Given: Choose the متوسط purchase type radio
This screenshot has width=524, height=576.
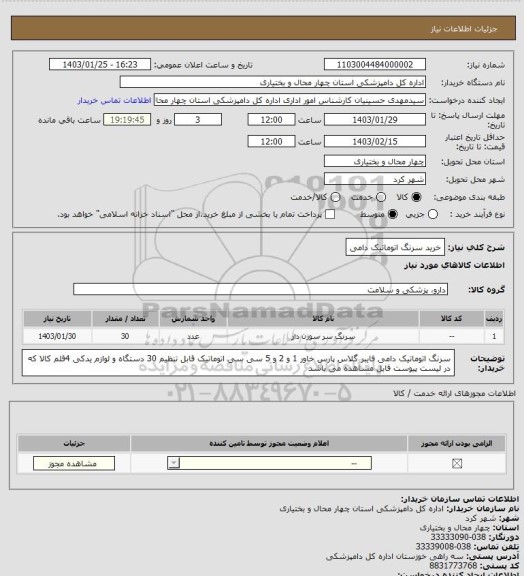Looking at the screenshot, I should pyautogui.click(x=393, y=214).
